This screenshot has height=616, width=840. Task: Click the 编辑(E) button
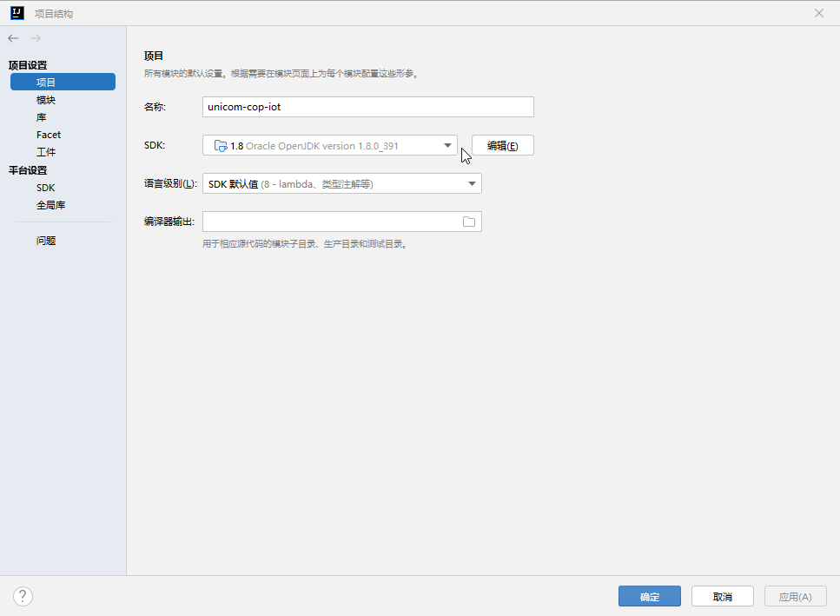[x=502, y=145]
